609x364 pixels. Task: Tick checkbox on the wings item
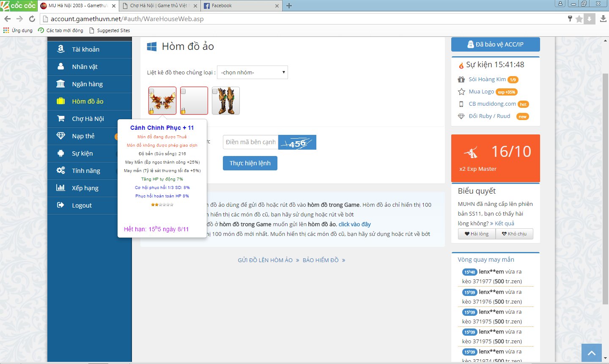[x=151, y=91]
